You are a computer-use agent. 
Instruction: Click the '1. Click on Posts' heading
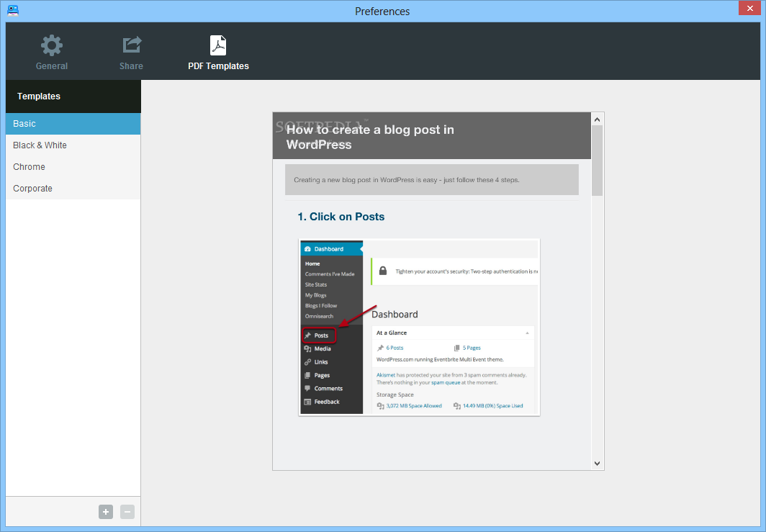341,217
